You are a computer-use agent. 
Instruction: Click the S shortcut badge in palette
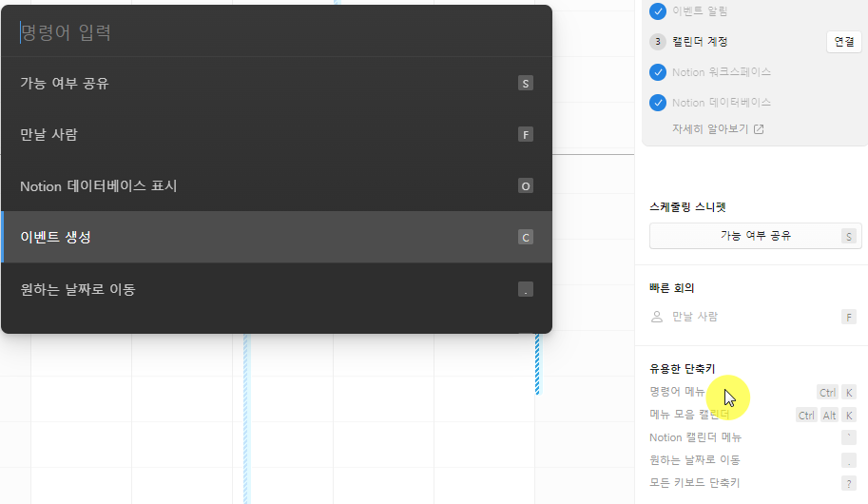click(x=526, y=83)
